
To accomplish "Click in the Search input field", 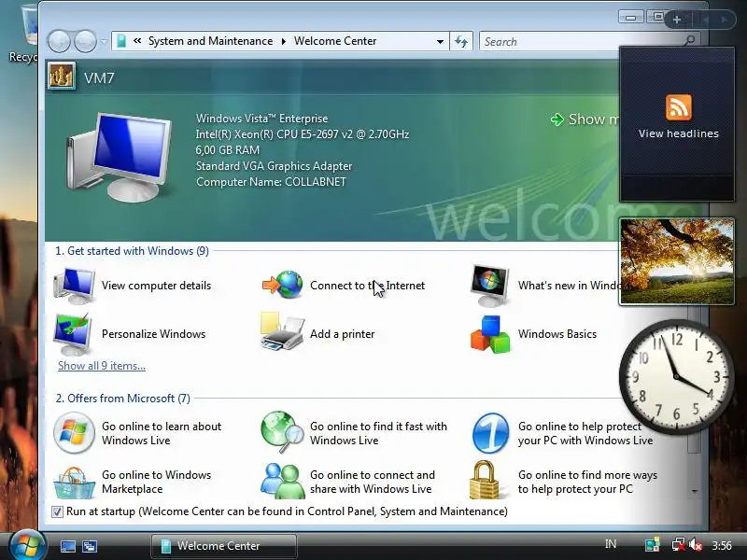I will (x=581, y=41).
